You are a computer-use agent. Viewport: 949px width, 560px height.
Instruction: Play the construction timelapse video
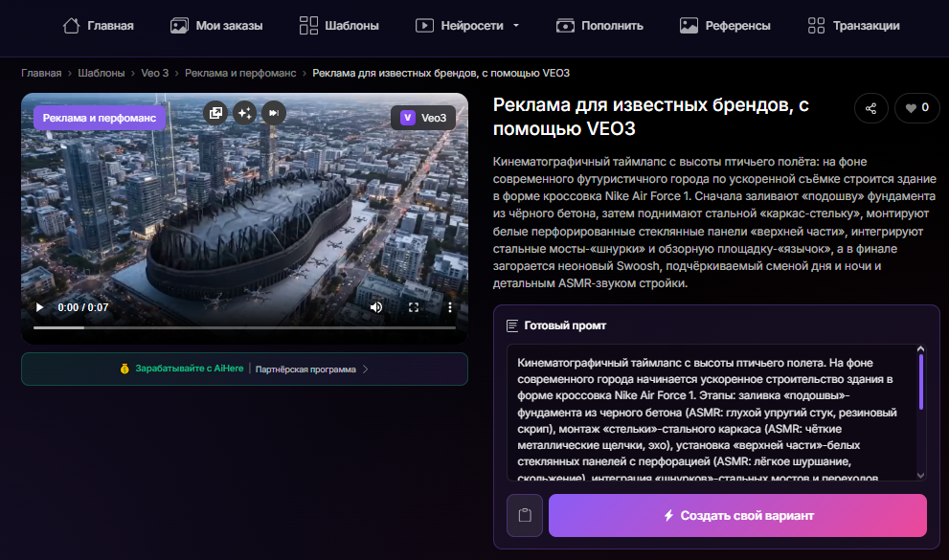click(38, 307)
